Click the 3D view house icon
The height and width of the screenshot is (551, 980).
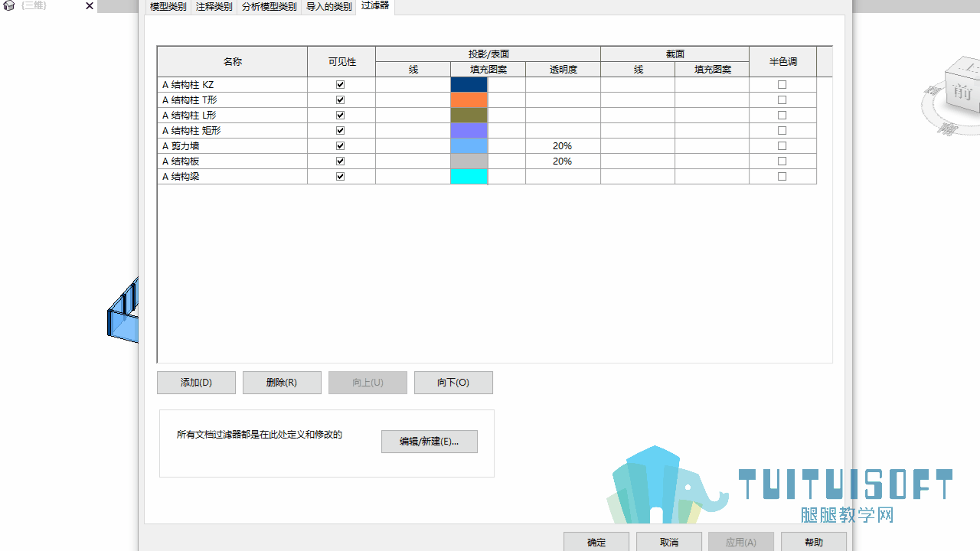(x=9, y=6)
